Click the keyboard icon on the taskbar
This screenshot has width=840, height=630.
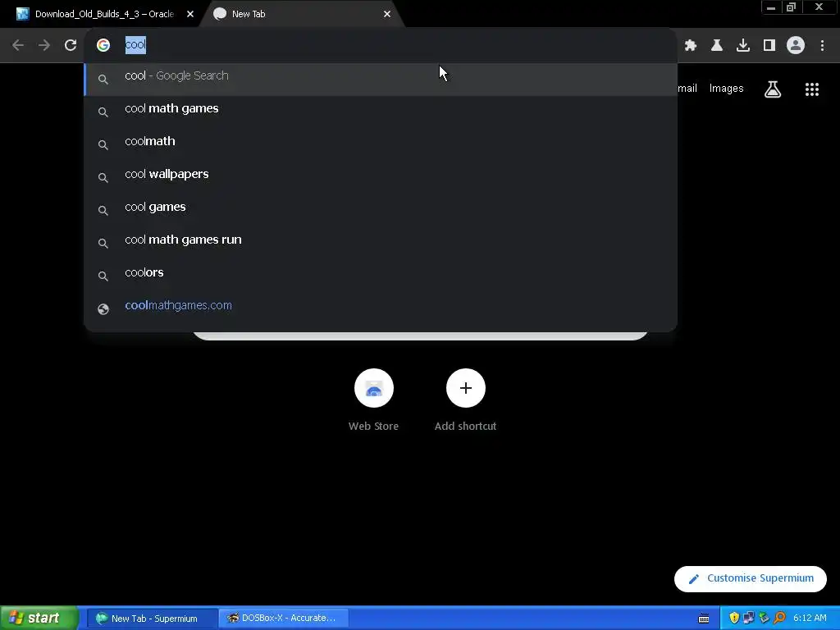[704, 619]
